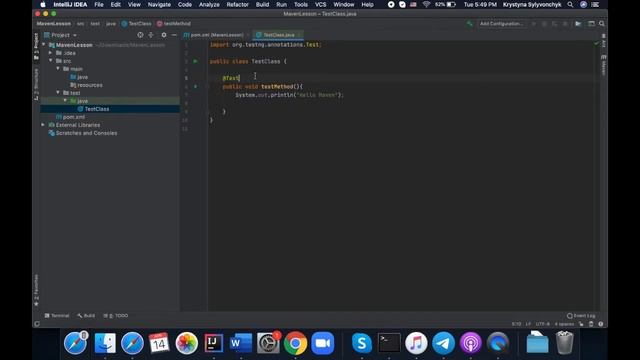Hide the Project panel with minus icon

(x=174, y=35)
